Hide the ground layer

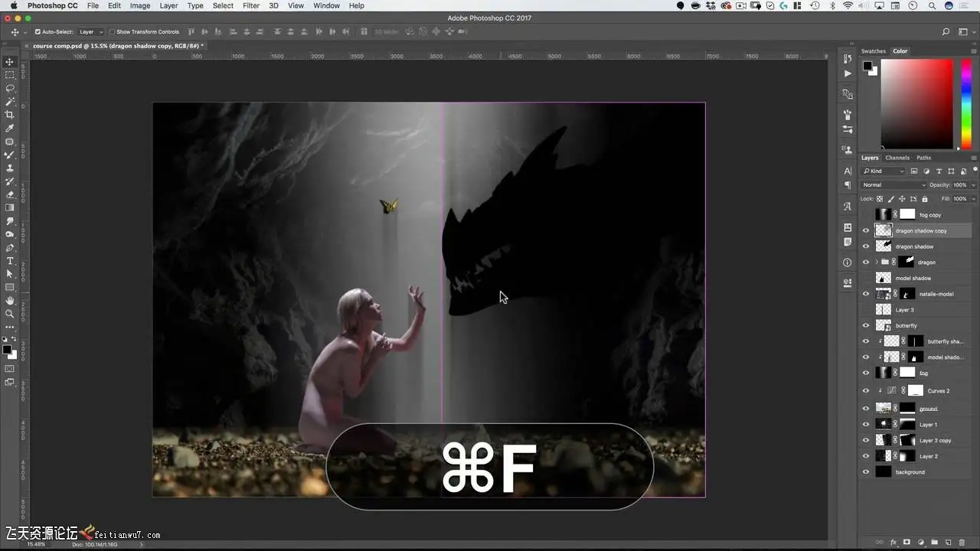click(866, 409)
